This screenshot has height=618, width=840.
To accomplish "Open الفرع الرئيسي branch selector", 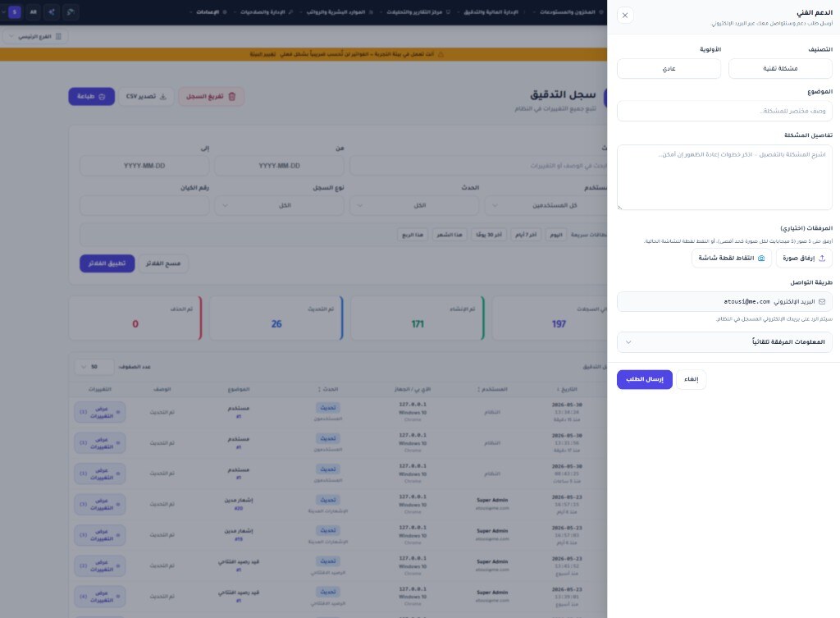I will pyautogui.click(x=35, y=36).
